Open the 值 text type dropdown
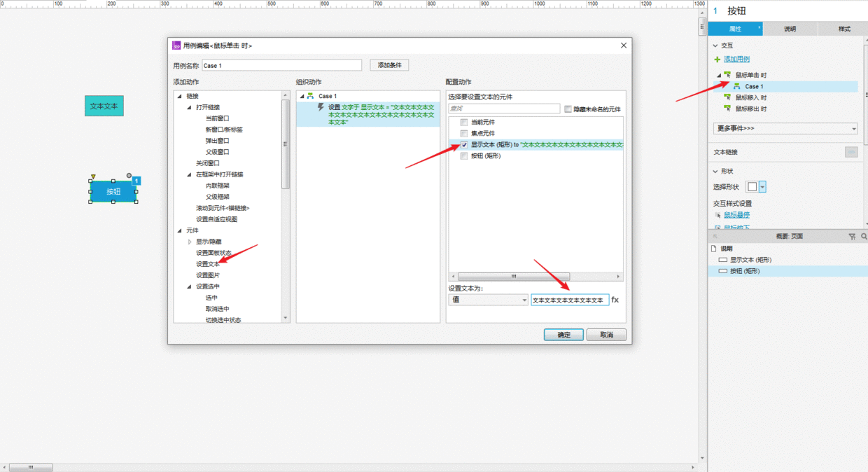The width and height of the screenshot is (868, 472). point(489,300)
